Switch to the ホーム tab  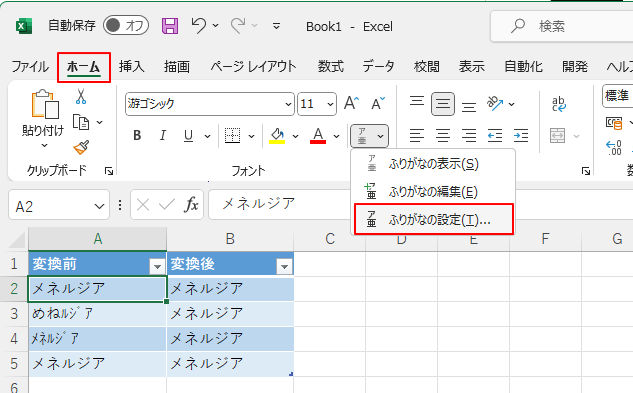pos(84,67)
